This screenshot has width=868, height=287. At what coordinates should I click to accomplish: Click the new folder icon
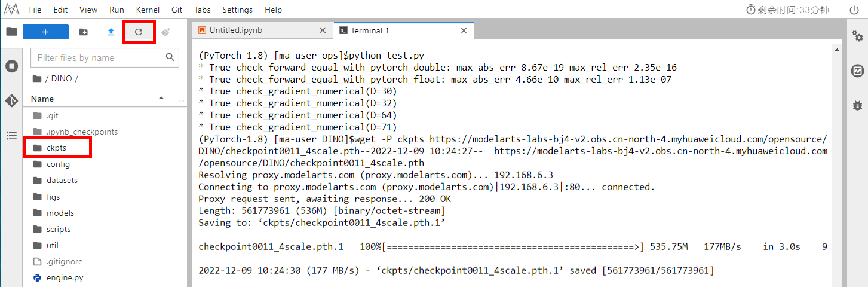tap(83, 32)
